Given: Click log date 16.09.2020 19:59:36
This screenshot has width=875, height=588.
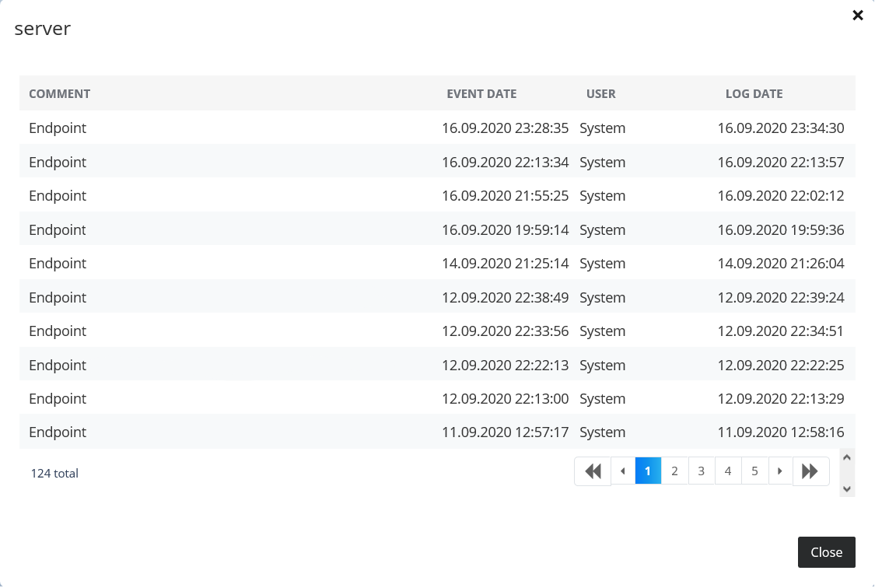Looking at the screenshot, I should pos(781,230).
